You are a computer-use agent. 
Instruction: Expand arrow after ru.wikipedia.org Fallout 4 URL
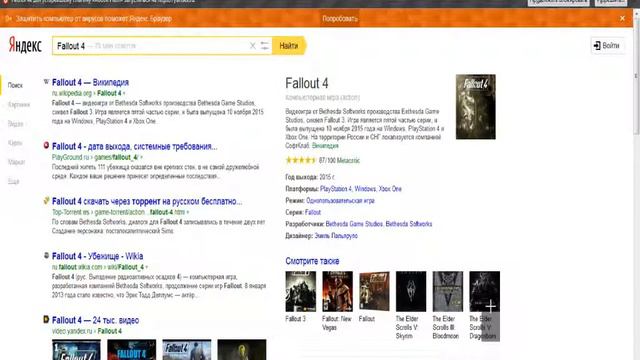124,93
